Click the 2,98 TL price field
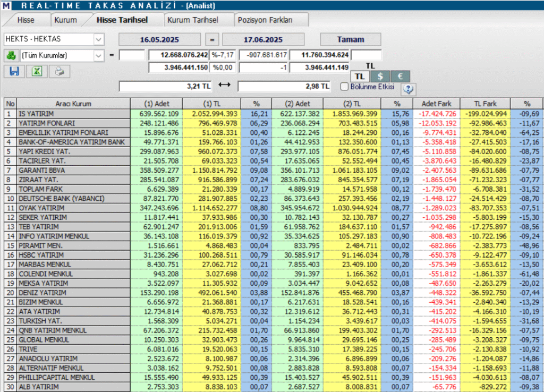Viewport: 544px width, 392px height. tap(284, 87)
